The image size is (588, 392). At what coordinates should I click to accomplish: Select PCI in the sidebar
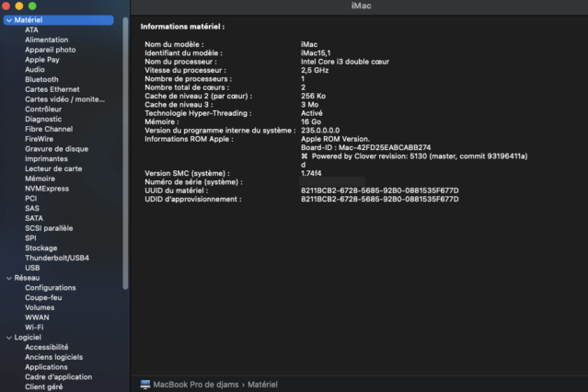tap(30, 199)
